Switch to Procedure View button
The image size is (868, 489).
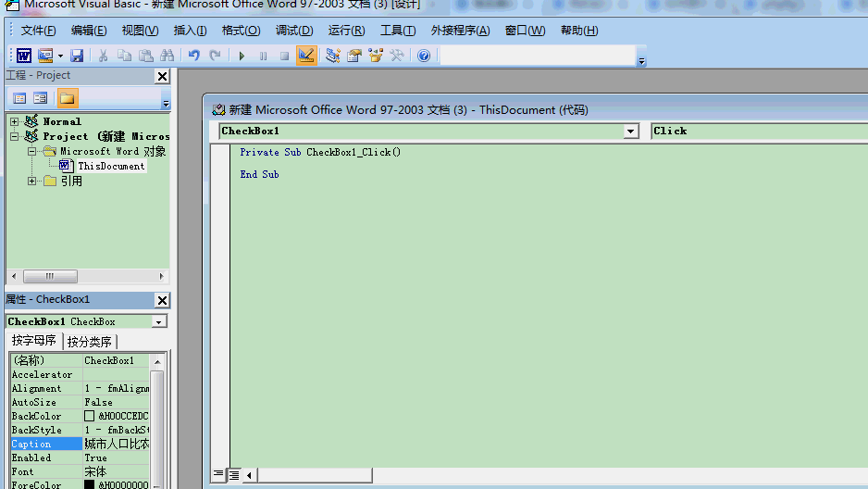(x=218, y=474)
